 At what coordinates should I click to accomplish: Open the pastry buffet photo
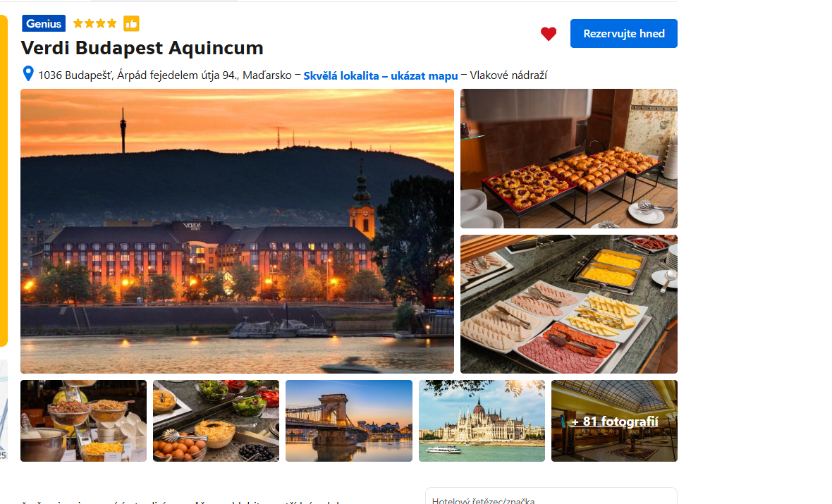point(569,159)
